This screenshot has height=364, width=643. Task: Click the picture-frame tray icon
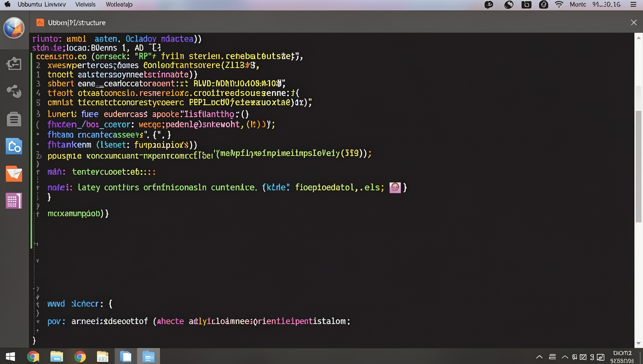pos(601,357)
